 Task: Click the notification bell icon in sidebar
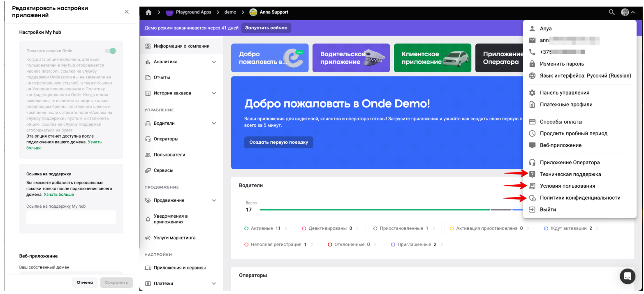click(x=148, y=219)
